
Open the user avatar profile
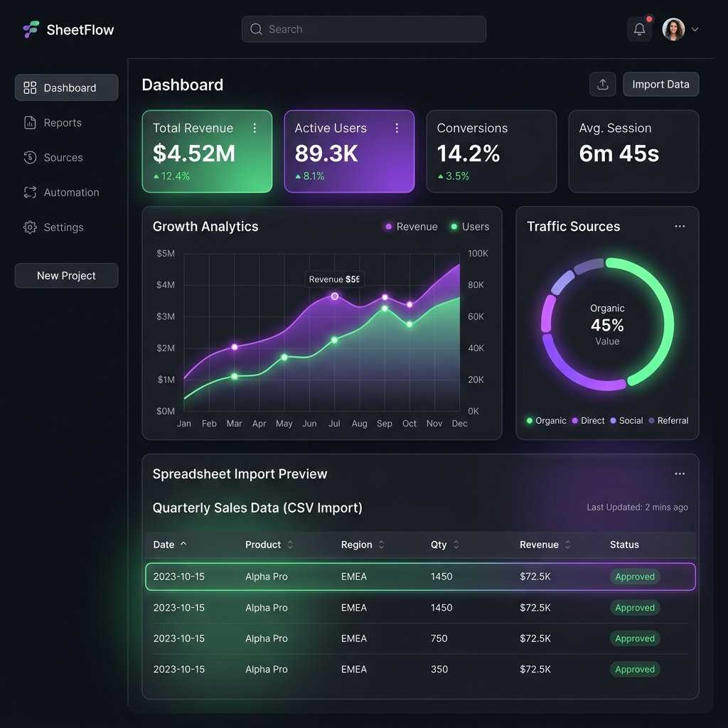click(673, 29)
